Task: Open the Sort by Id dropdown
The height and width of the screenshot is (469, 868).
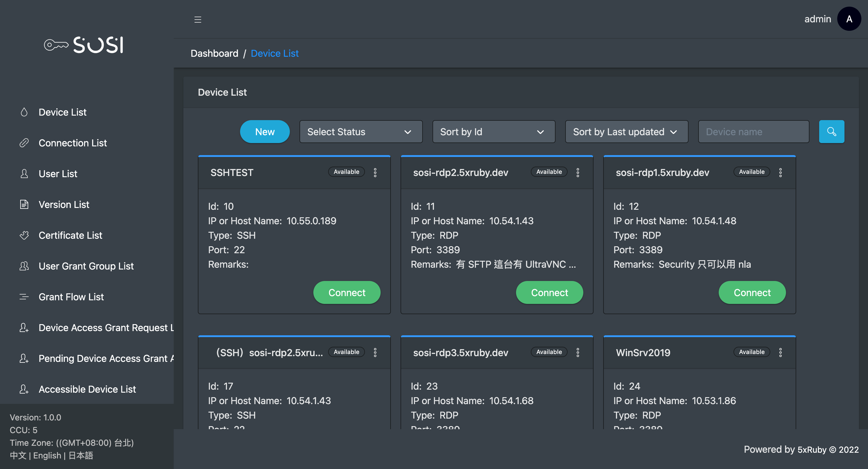Action: click(493, 132)
